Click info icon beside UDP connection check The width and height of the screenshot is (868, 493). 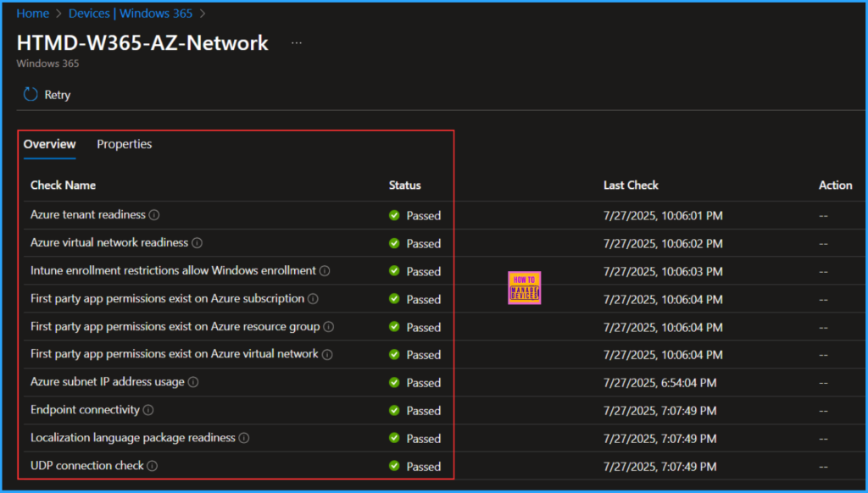tap(153, 466)
